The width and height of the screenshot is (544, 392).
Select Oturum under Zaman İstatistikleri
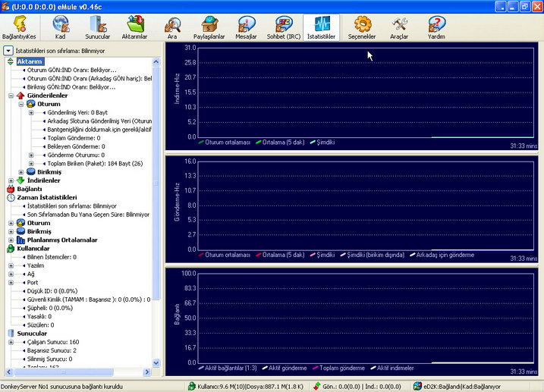click(x=39, y=223)
